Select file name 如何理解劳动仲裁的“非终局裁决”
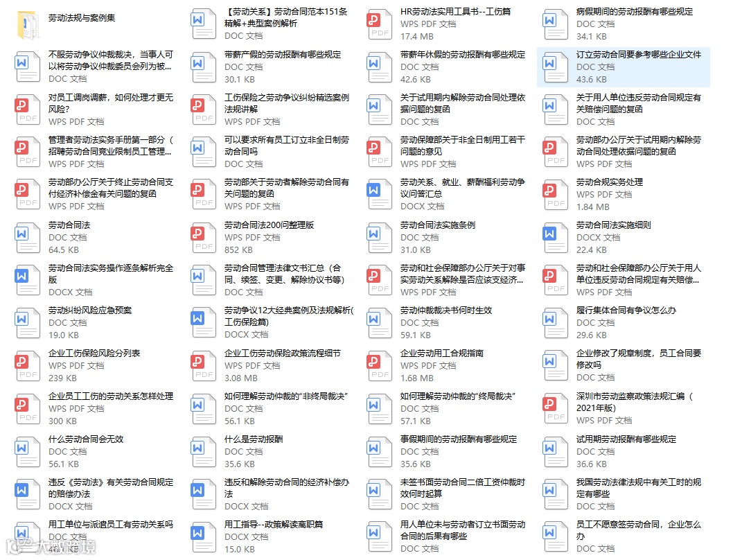This screenshot has width=733, height=560. (x=286, y=396)
